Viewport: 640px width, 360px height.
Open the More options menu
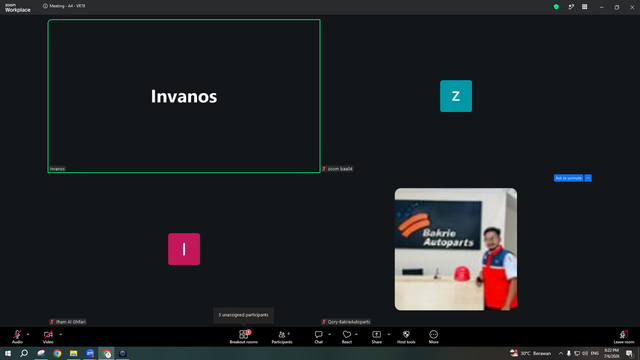[x=433, y=337]
